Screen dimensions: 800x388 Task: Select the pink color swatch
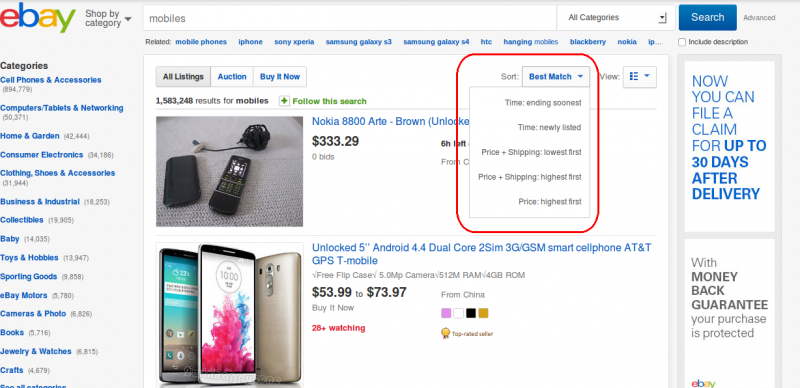click(x=446, y=313)
